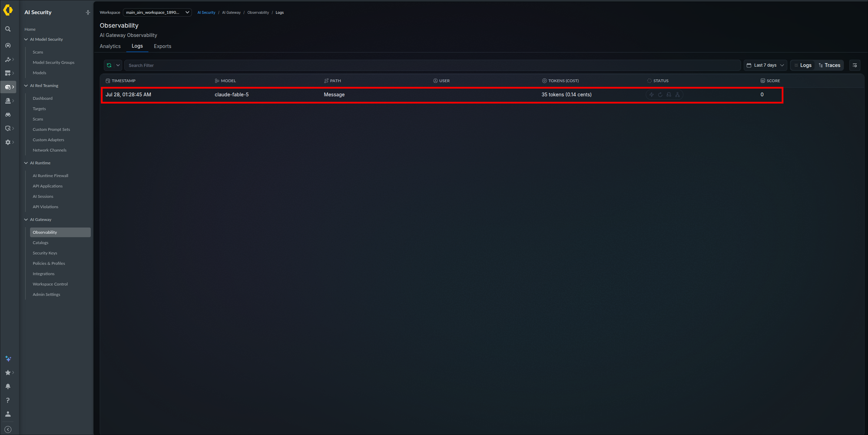Collapse the AI Red Teaming section

point(26,86)
